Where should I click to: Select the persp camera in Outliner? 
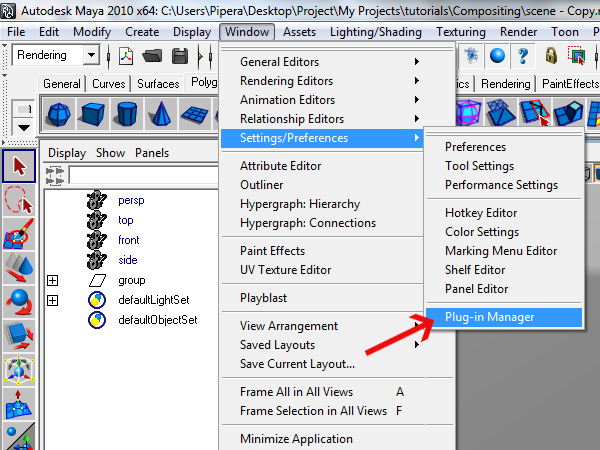[x=131, y=200]
